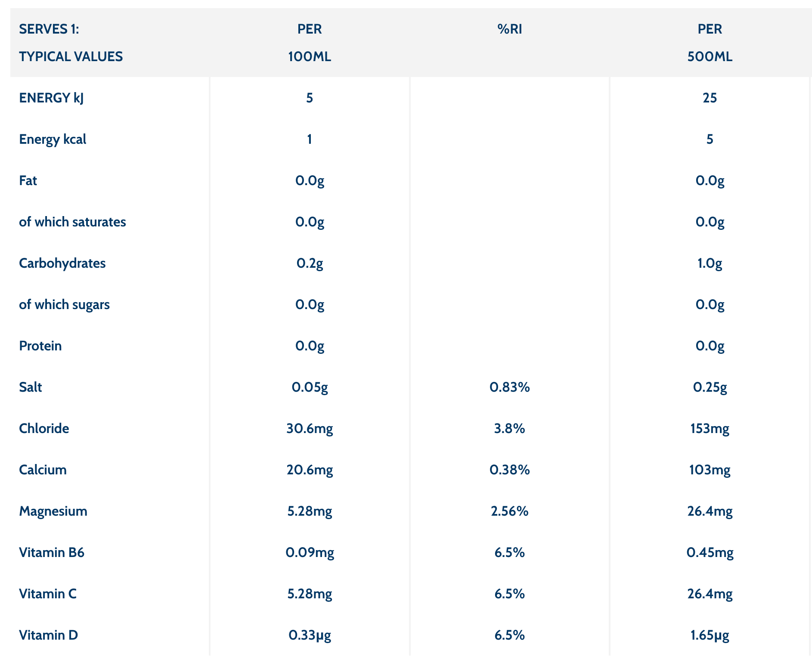Select the Calcium 103mg value
Image resolution: width=812 pixels, height=656 pixels.
[710, 470]
